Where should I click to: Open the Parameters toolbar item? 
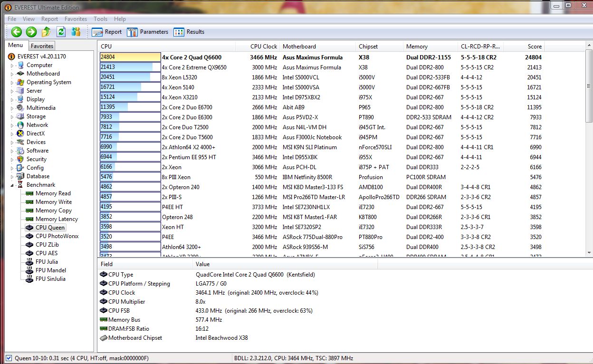[x=147, y=32]
